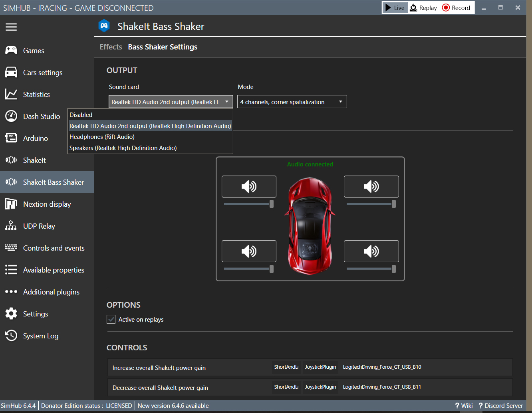The image size is (532, 413).
Task: Click the Settings gear icon
Action: point(11,314)
